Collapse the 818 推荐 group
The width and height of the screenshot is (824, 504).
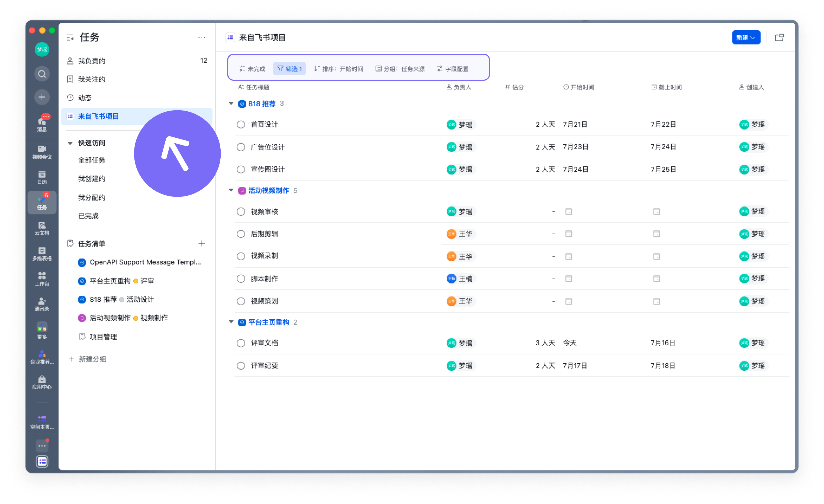(x=231, y=103)
